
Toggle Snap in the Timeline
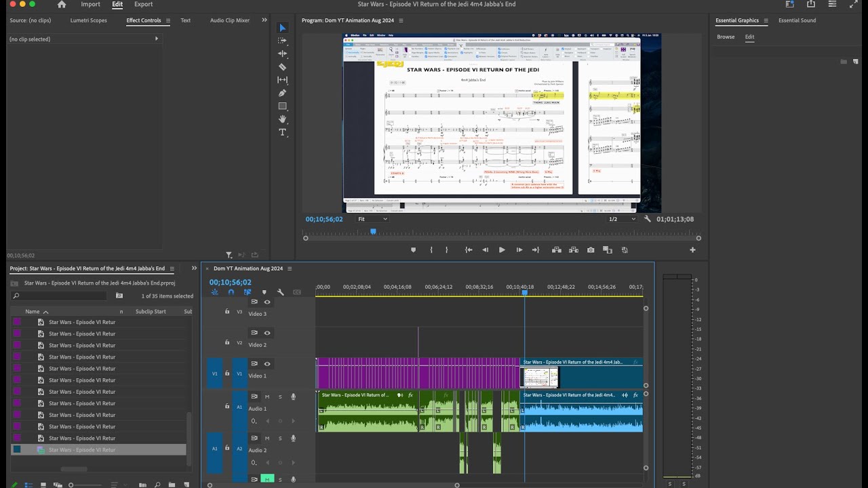tap(231, 292)
